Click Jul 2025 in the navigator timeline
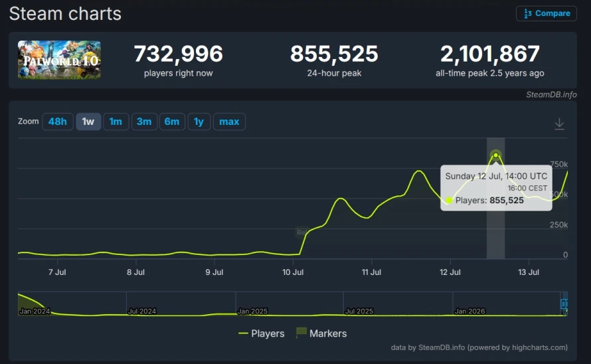The height and width of the screenshot is (364, 591). [359, 311]
